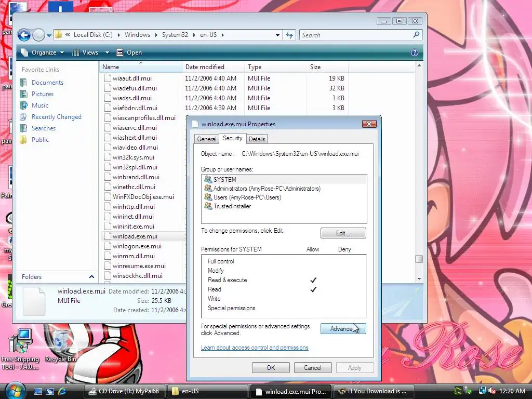The height and width of the screenshot is (399, 532).
Task: Switch to the General tab
Action: 206,139
